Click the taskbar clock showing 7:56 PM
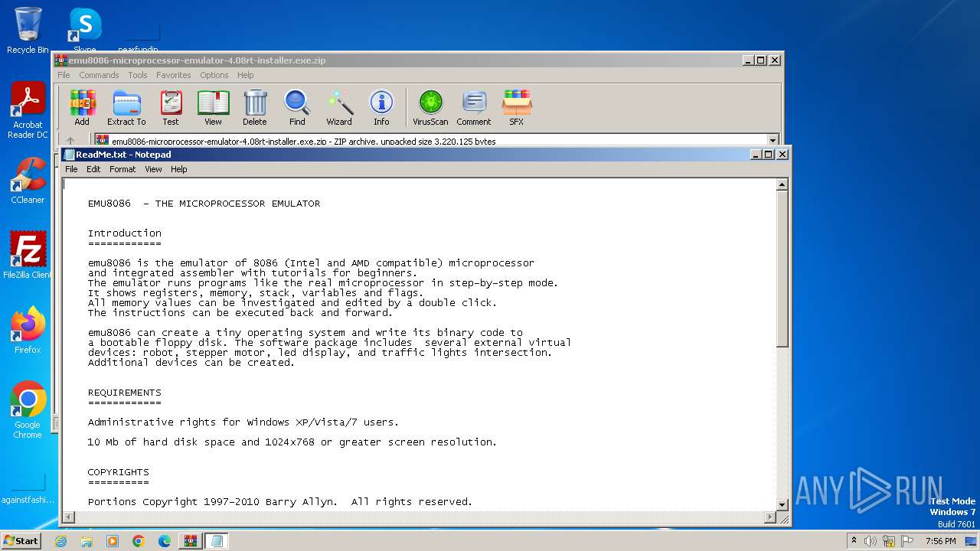 pyautogui.click(x=940, y=541)
